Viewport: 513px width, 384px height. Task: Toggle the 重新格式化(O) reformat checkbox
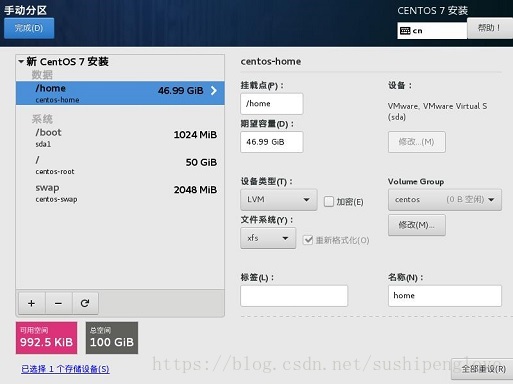(308, 240)
